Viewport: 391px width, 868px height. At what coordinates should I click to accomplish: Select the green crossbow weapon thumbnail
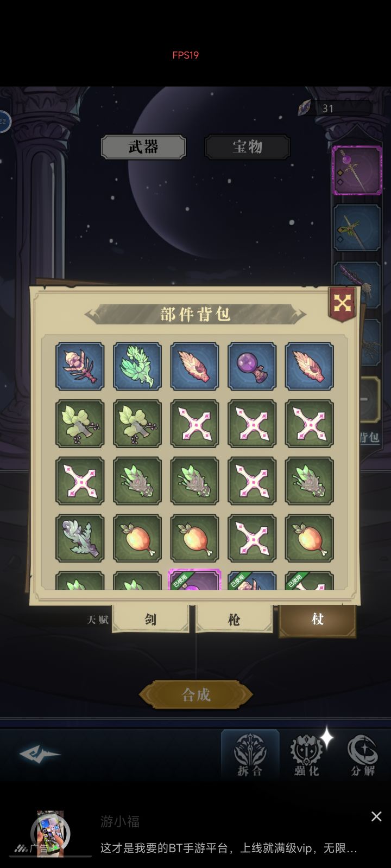pyautogui.click(x=357, y=228)
